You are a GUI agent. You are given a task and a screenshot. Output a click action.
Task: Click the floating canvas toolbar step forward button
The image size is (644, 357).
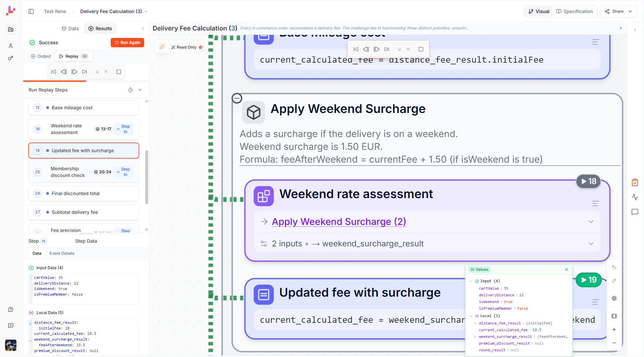tap(377, 49)
